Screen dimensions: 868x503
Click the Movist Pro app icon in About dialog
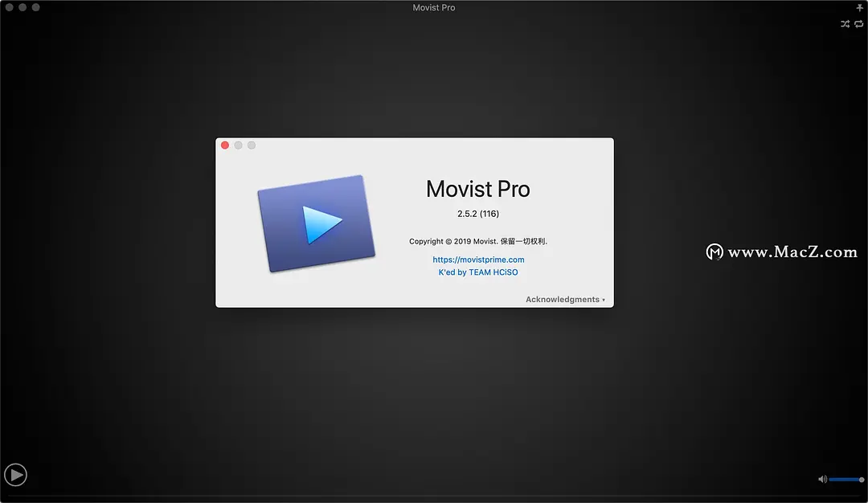pos(317,223)
